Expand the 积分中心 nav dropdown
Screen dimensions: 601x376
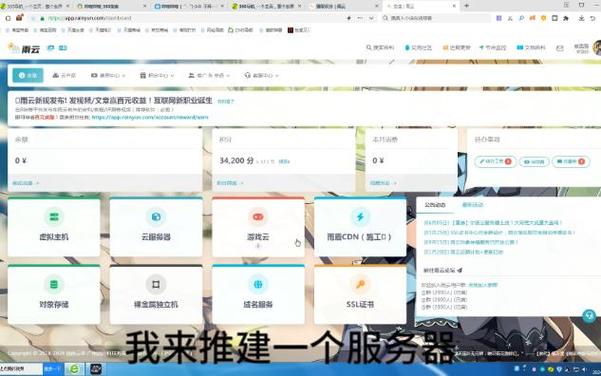coord(157,76)
